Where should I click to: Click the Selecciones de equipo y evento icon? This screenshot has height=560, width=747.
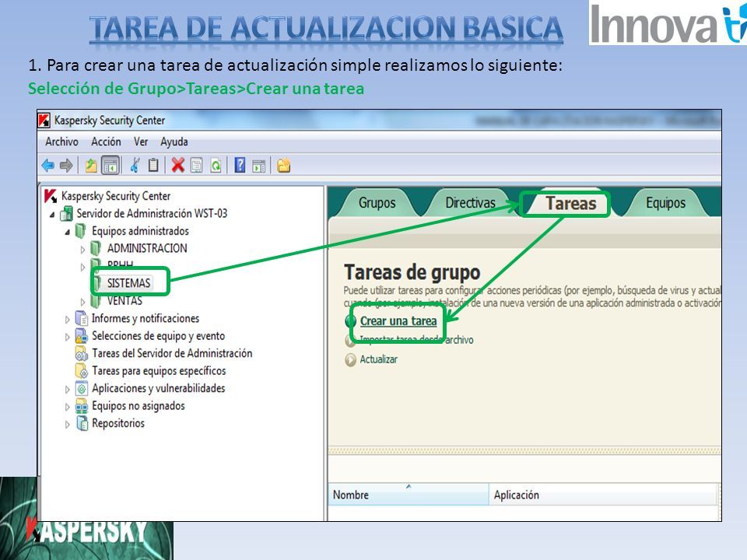82,336
